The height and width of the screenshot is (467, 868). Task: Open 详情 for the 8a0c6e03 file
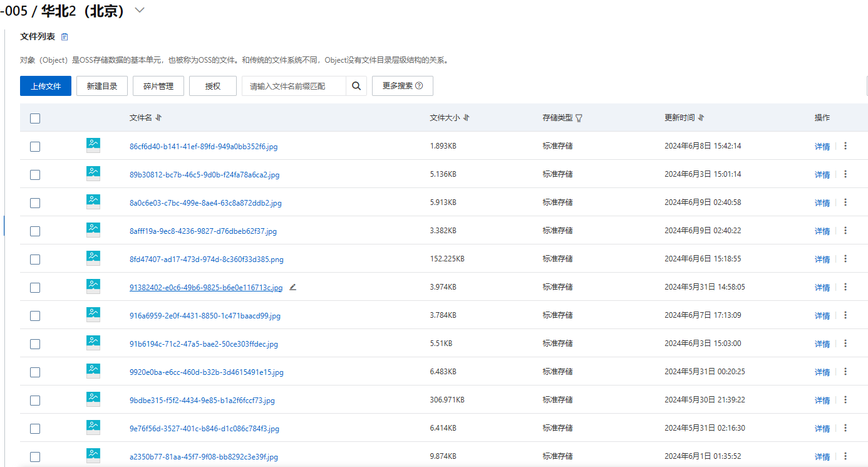(822, 203)
